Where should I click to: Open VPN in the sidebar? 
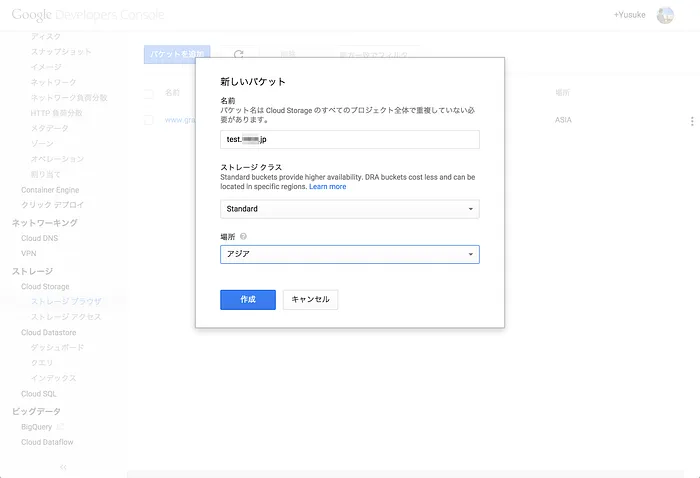tap(29, 253)
